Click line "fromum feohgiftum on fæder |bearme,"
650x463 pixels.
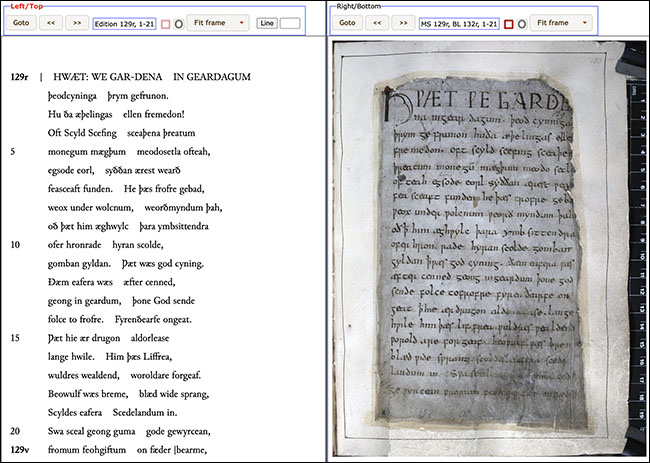[127, 450]
